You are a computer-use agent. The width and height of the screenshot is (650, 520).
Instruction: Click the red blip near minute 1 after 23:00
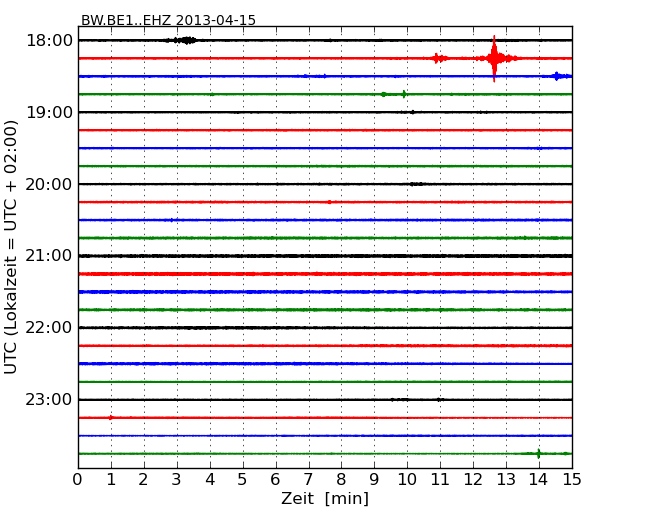pyautogui.click(x=111, y=418)
